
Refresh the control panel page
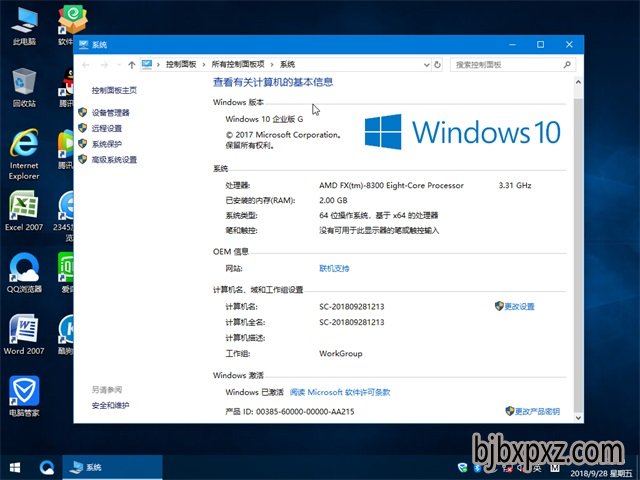(x=437, y=64)
